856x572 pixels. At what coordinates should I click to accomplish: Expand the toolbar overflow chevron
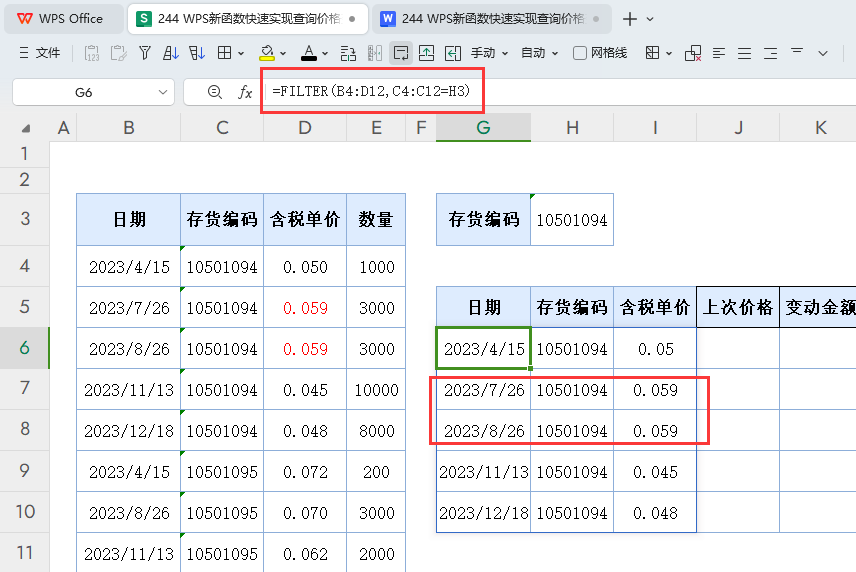click(x=823, y=53)
